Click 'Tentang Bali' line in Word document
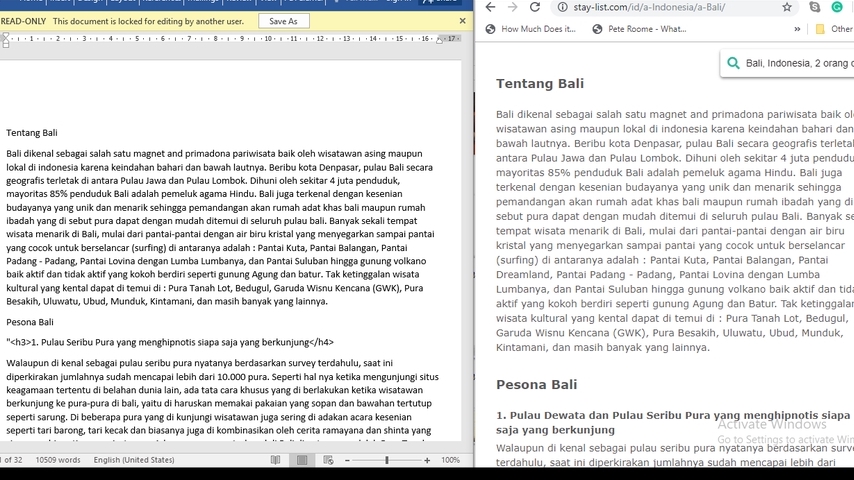This screenshot has width=854, height=480. click(32, 133)
